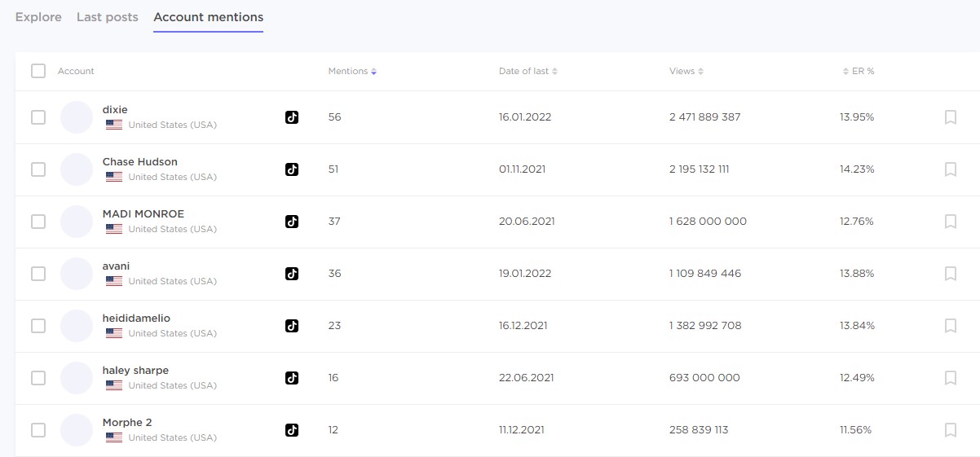980x457 pixels.
Task: Sort by Date of last column
Action: tap(528, 72)
